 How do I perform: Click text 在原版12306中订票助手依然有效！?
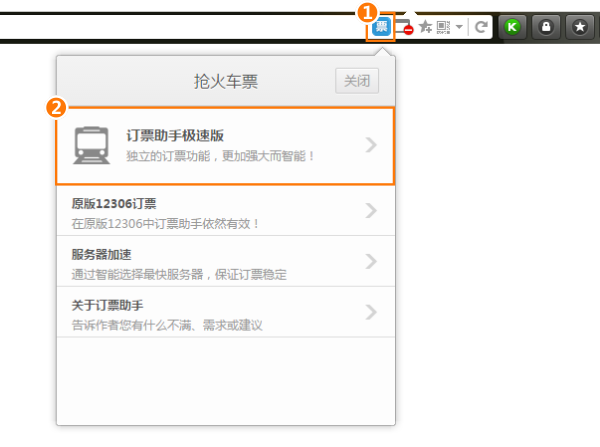(x=166, y=224)
